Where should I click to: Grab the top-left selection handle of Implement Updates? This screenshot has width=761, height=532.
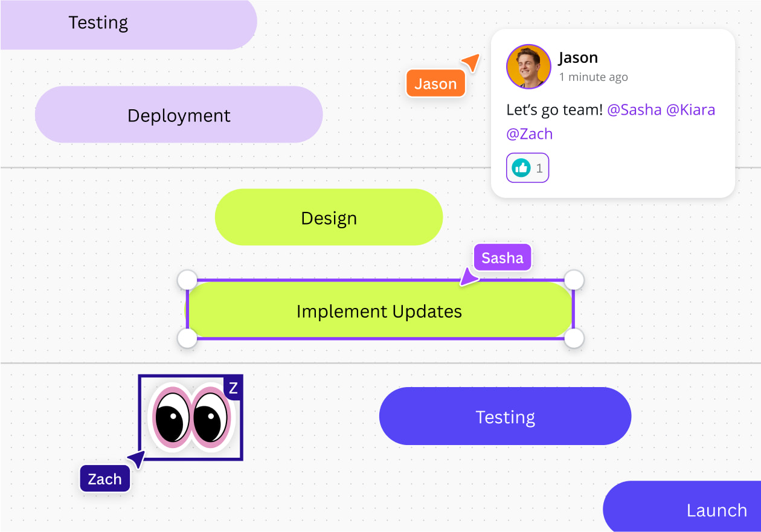[187, 279]
